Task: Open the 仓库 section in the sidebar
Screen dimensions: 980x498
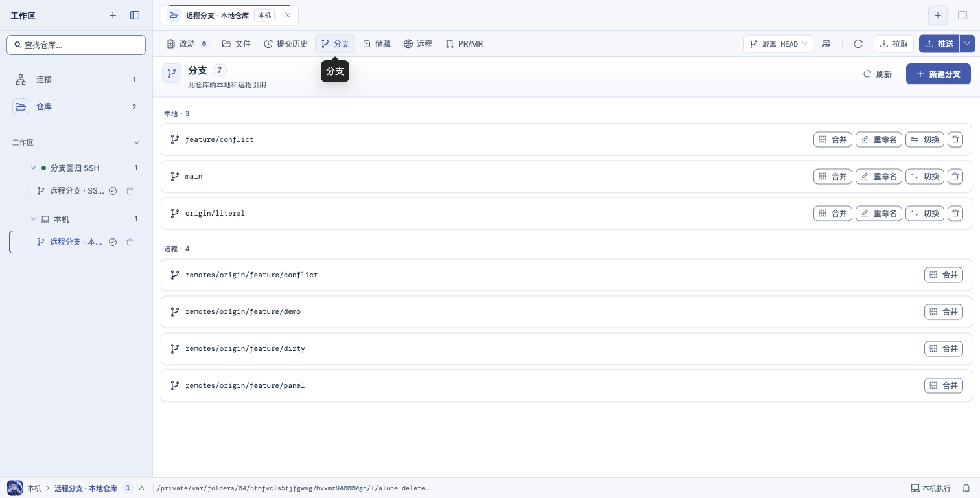Action: [x=76, y=107]
